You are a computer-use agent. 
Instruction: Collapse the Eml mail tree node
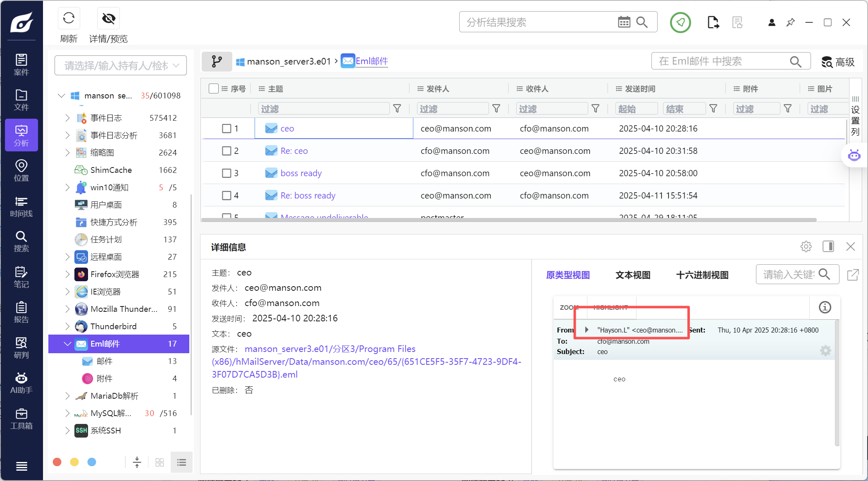click(x=67, y=344)
